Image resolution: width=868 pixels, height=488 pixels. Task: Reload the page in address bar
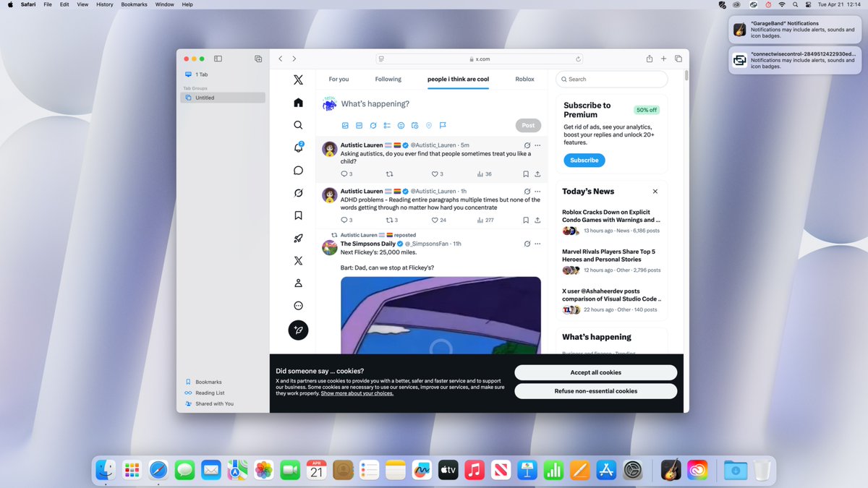[578, 59]
